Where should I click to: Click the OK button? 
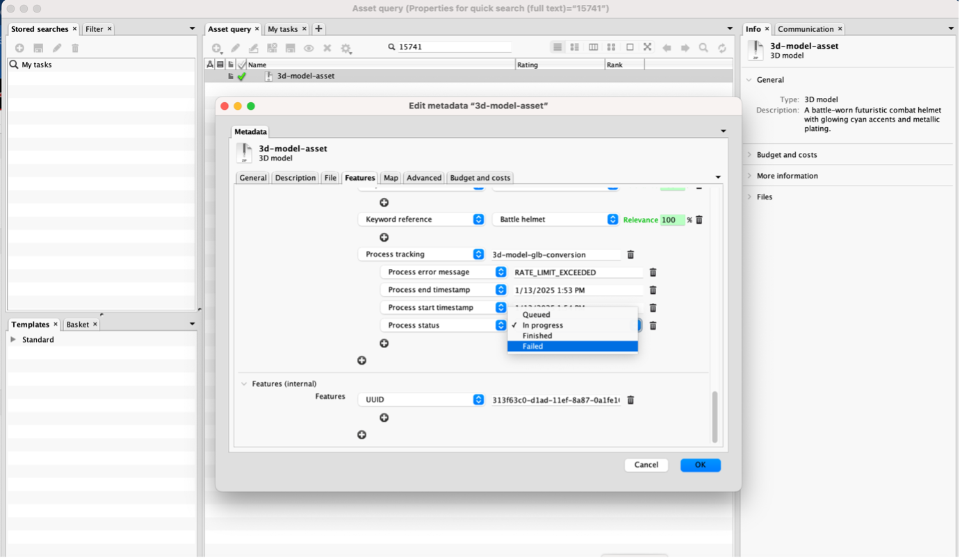click(x=700, y=465)
